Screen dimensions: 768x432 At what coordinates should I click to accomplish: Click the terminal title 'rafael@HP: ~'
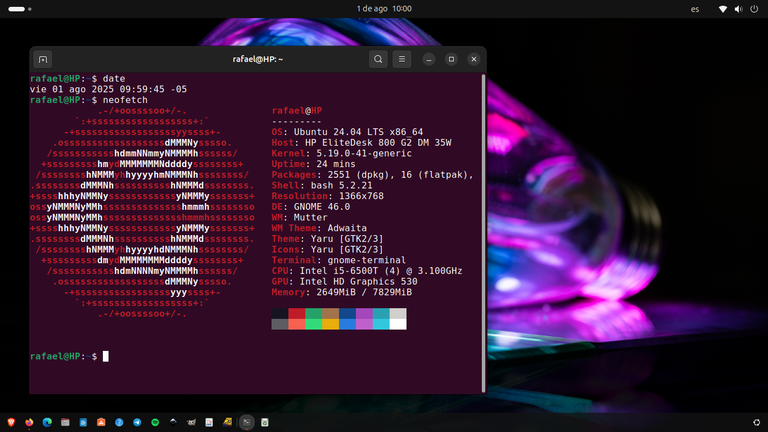coord(258,59)
